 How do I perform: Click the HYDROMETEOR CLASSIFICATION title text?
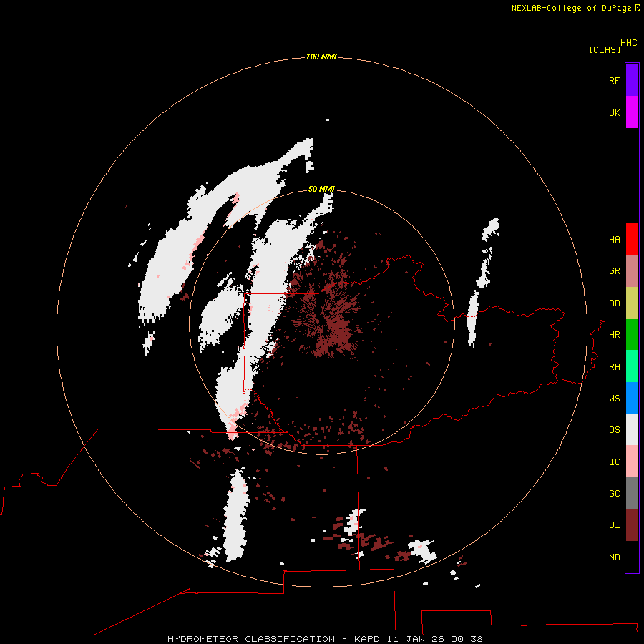tap(251, 639)
